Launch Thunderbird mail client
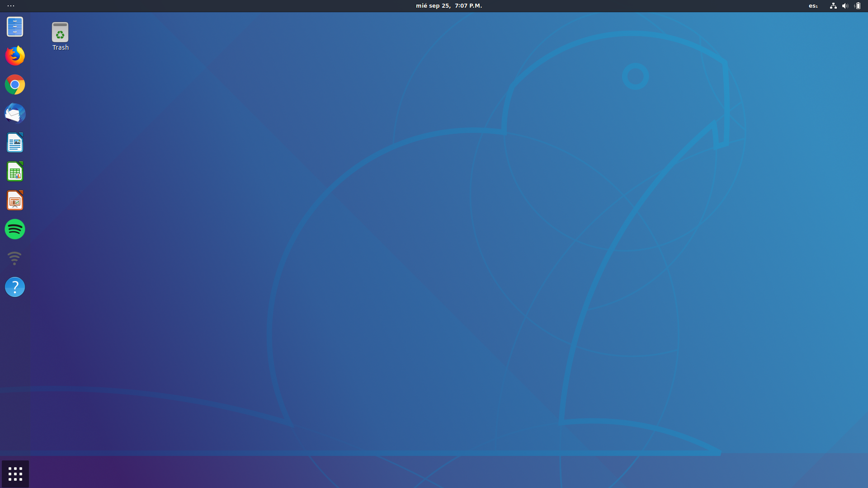The width and height of the screenshot is (868, 488). point(15,113)
